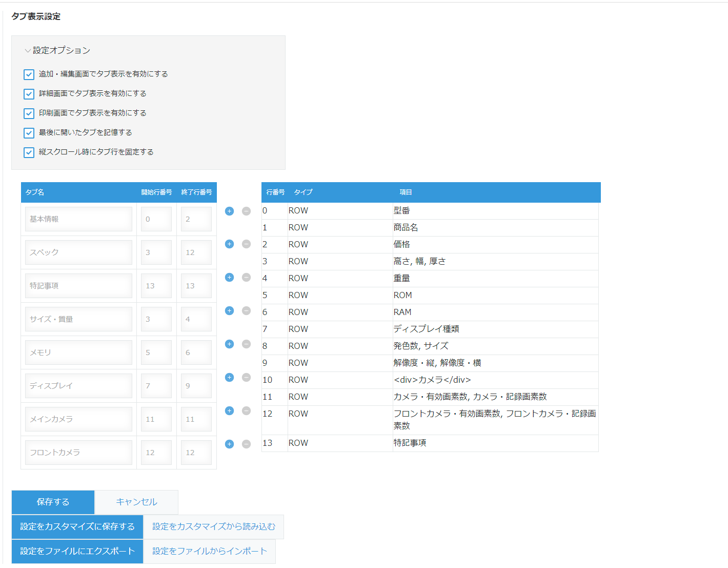
Task: Click the plus icon beside the スペック row
Action: [229, 244]
